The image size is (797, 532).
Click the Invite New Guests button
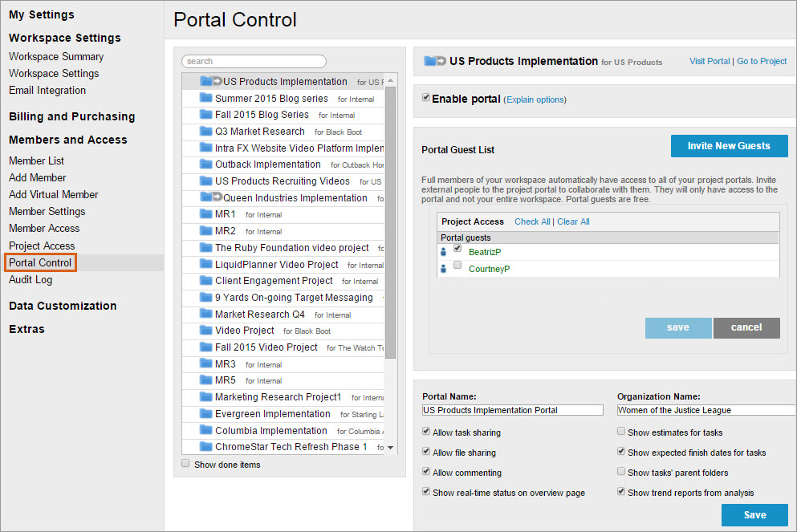[729, 146]
